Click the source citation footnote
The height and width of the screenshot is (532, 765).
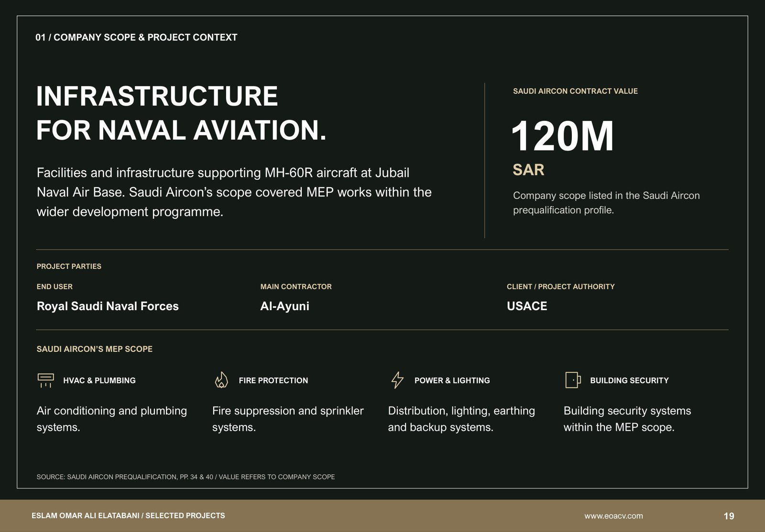tap(186, 477)
